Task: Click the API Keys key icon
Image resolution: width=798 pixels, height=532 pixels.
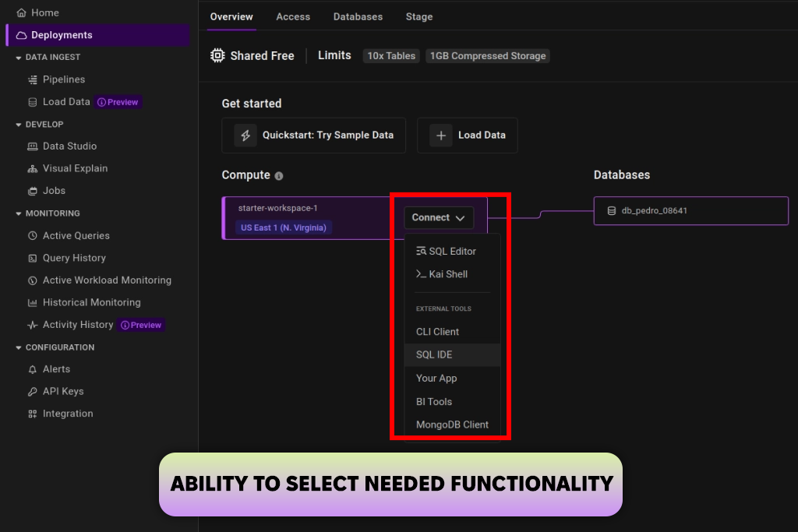Action: coord(33,392)
